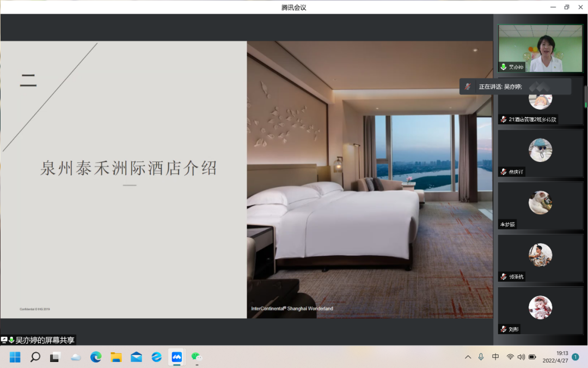Close the 腾讯会议 window
Screen dimensions: 588x368
(580, 7)
